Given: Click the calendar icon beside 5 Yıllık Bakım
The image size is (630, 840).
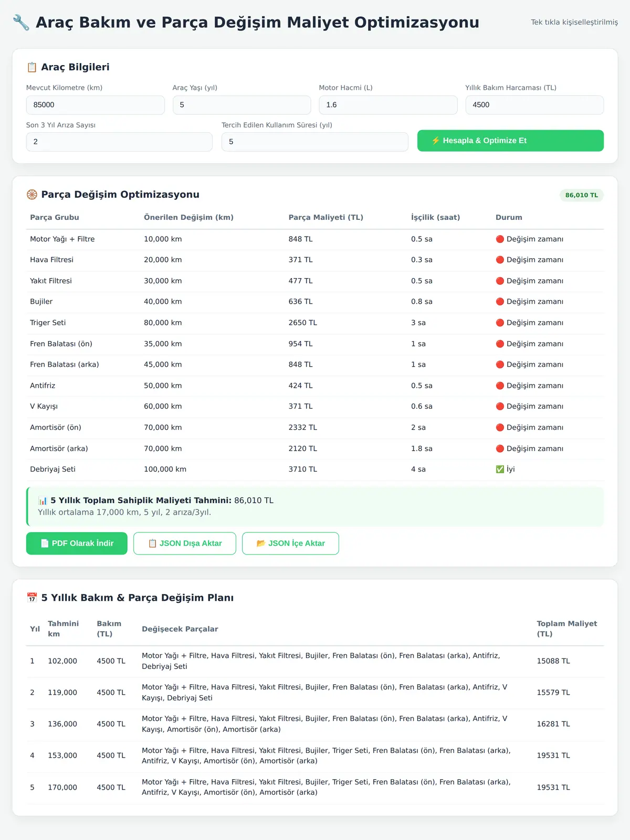Looking at the screenshot, I should point(31,598).
